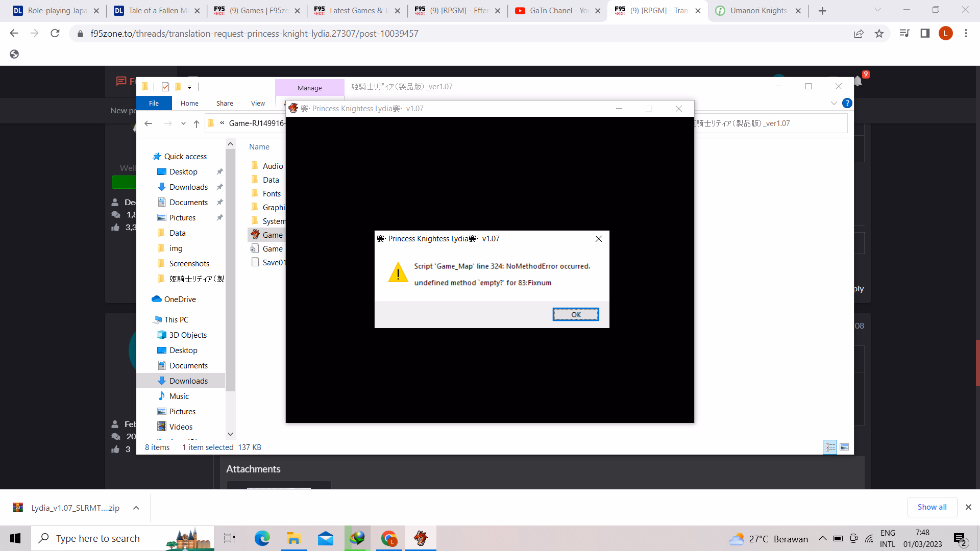Click Show all downloads button
This screenshot has height=551, width=980.
pos(932,507)
